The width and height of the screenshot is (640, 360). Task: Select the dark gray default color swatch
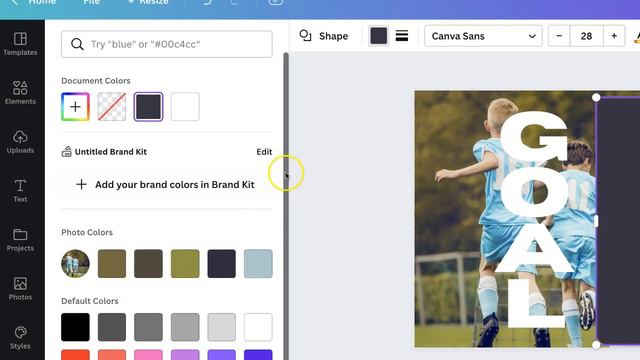point(112,327)
